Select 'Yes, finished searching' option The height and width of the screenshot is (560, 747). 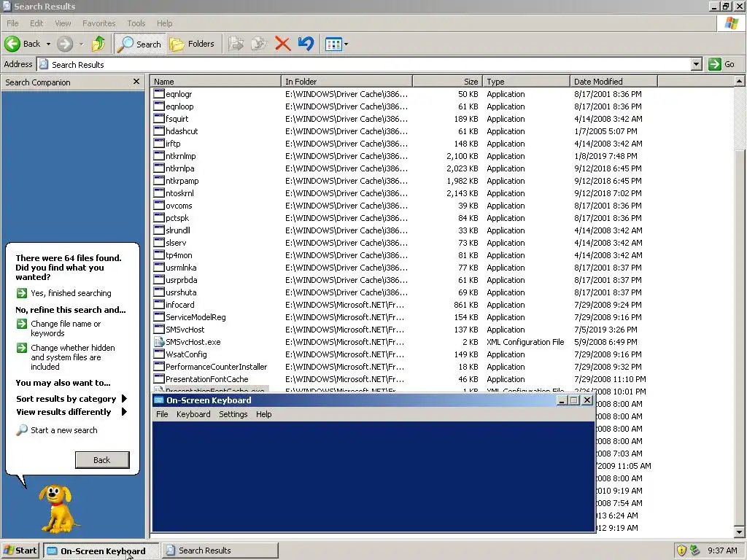pyautogui.click(x=64, y=293)
